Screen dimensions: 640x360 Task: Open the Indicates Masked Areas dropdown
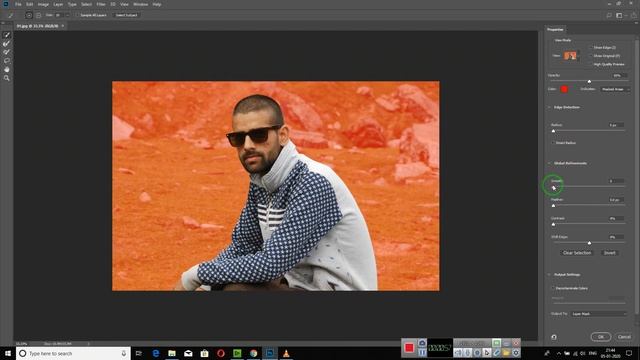pyautogui.click(x=615, y=89)
